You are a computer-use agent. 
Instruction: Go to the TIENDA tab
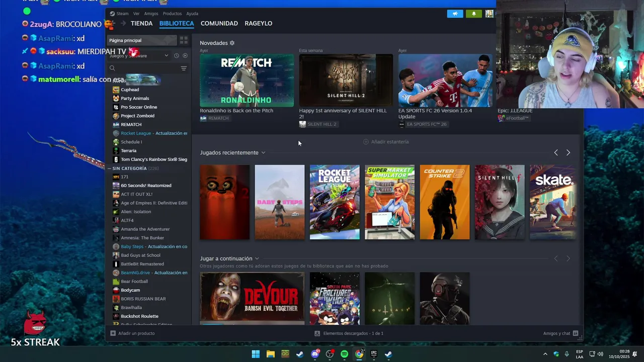(x=141, y=24)
